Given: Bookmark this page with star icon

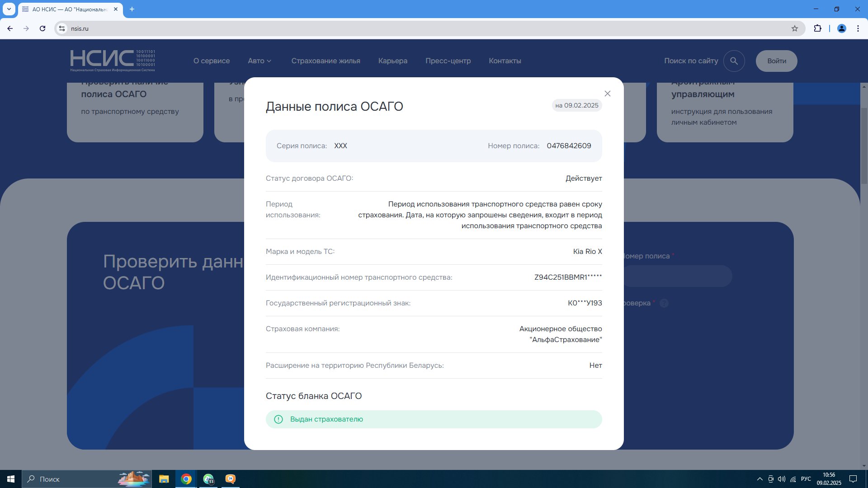Looking at the screenshot, I should tap(795, 28).
